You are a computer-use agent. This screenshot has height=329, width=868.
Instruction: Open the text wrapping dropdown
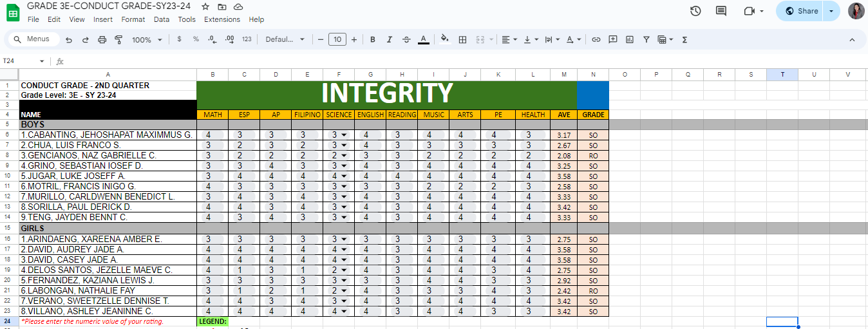pos(552,40)
